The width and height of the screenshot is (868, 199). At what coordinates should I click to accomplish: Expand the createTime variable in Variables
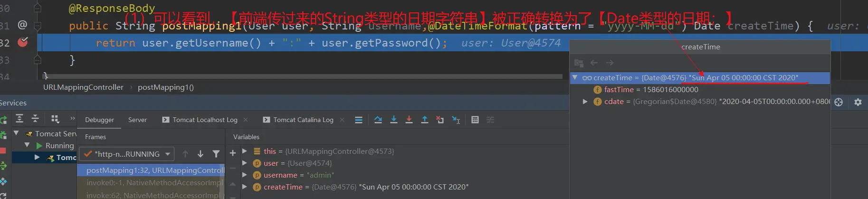pos(244,187)
